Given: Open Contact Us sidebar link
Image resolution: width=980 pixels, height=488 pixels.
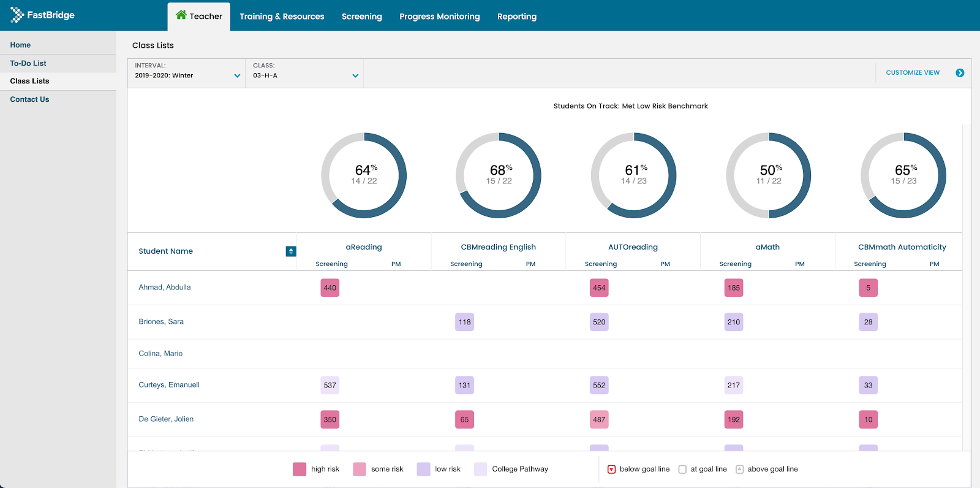Looking at the screenshot, I should pos(29,99).
